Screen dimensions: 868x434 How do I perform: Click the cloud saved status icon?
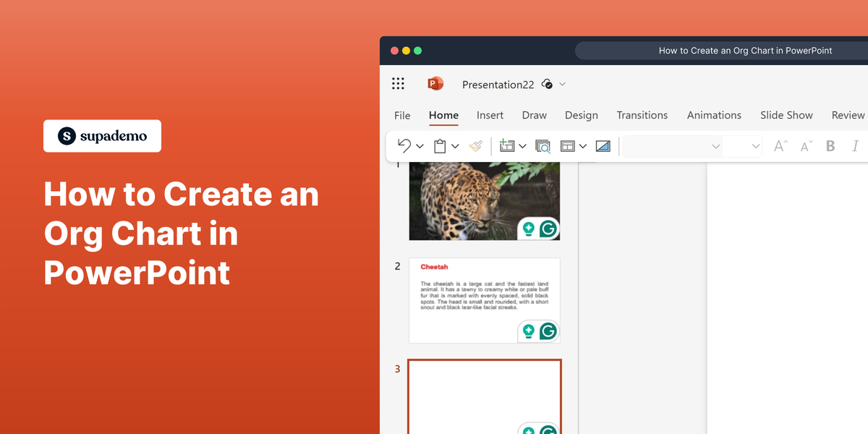click(x=548, y=84)
